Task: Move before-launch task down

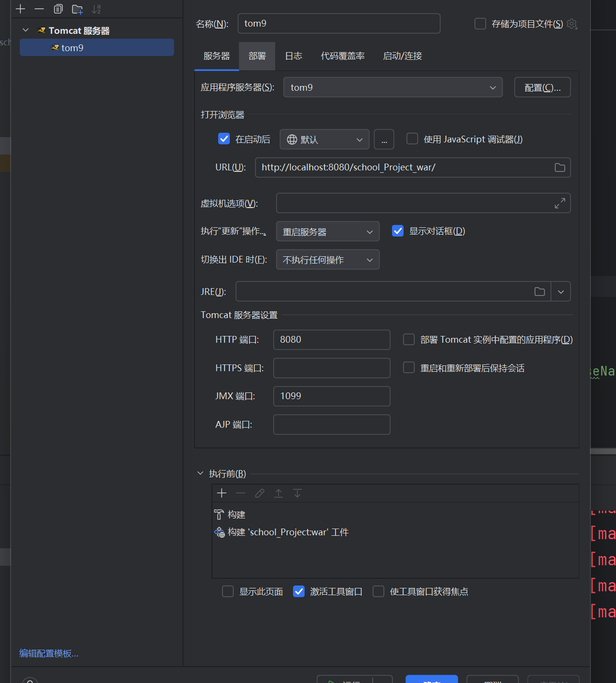Action: pyautogui.click(x=297, y=493)
